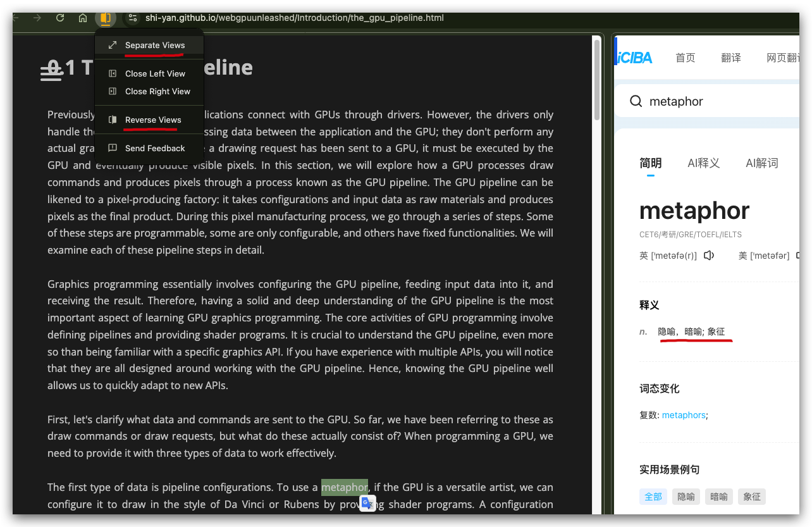Screen dimensions: 812x527
Task: Click the highlighted word metaphor
Action: [x=345, y=487]
